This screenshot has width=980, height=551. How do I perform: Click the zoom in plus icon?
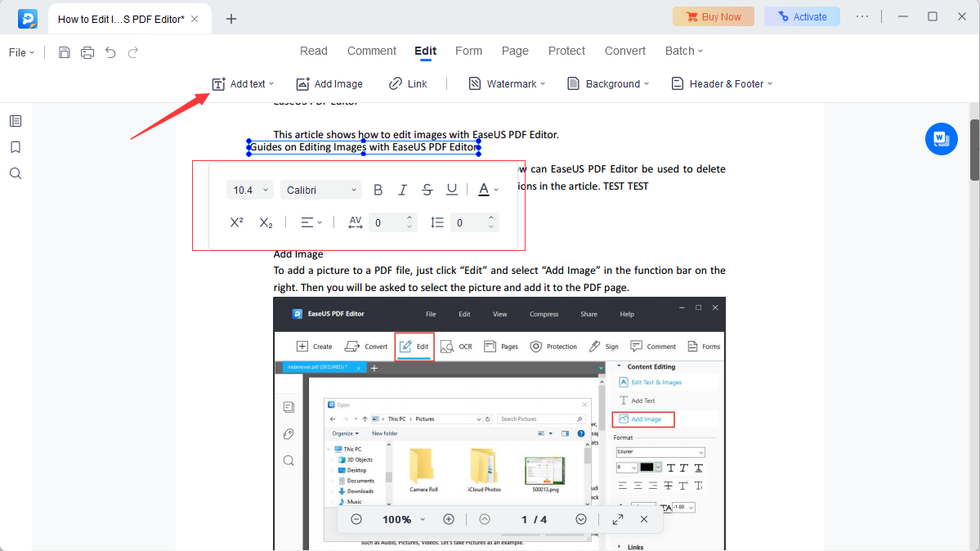point(449,519)
